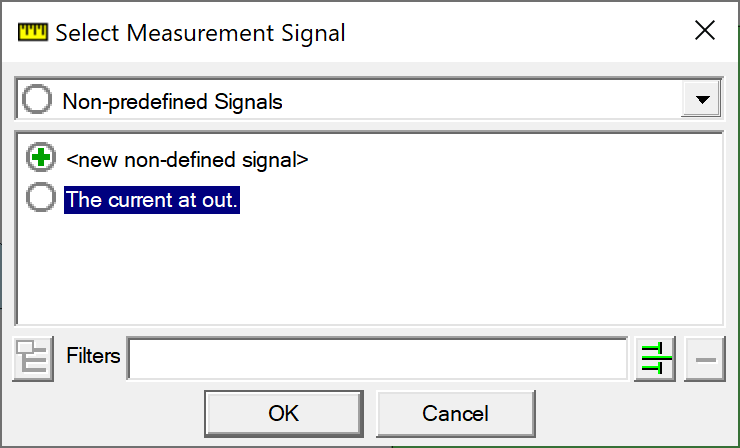Open the signal category dropdown arrow

[x=701, y=100]
